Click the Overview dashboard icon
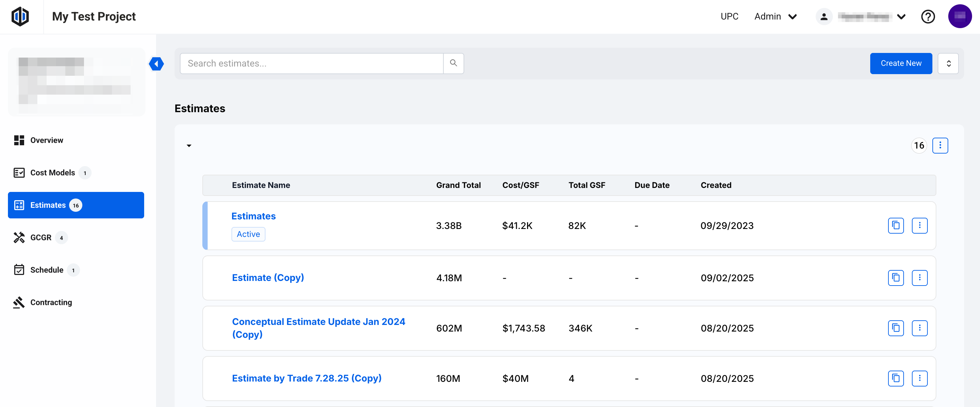Viewport: 980px width, 407px height. pos(19,140)
